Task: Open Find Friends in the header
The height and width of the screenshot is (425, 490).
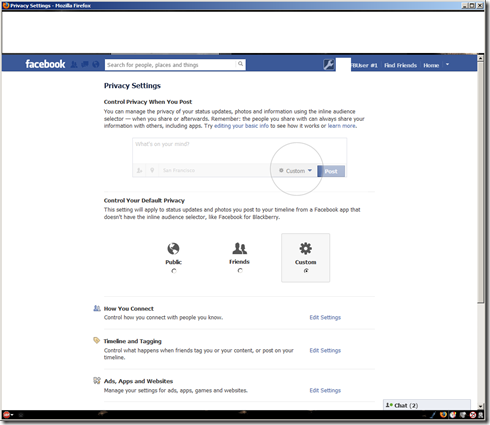Action: 400,65
